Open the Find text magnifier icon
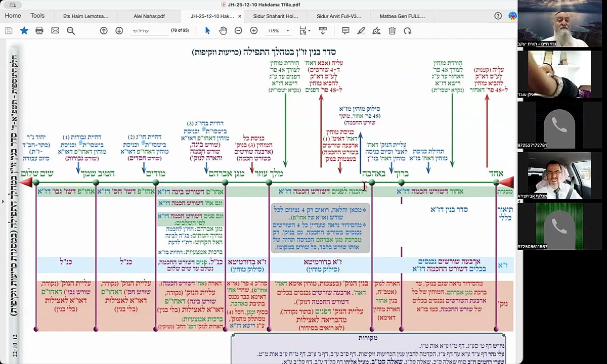The image size is (607, 364). pyautogui.click(x=71, y=31)
